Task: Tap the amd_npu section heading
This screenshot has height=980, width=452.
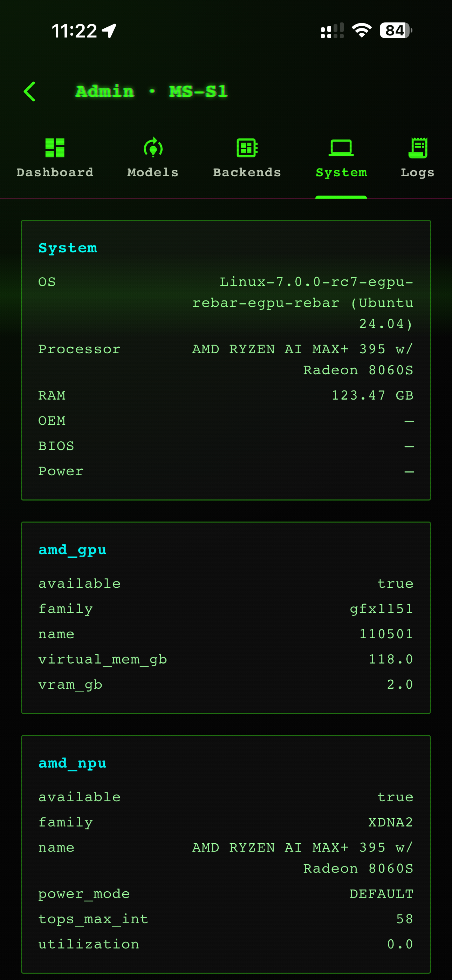Action: [x=72, y=763]
